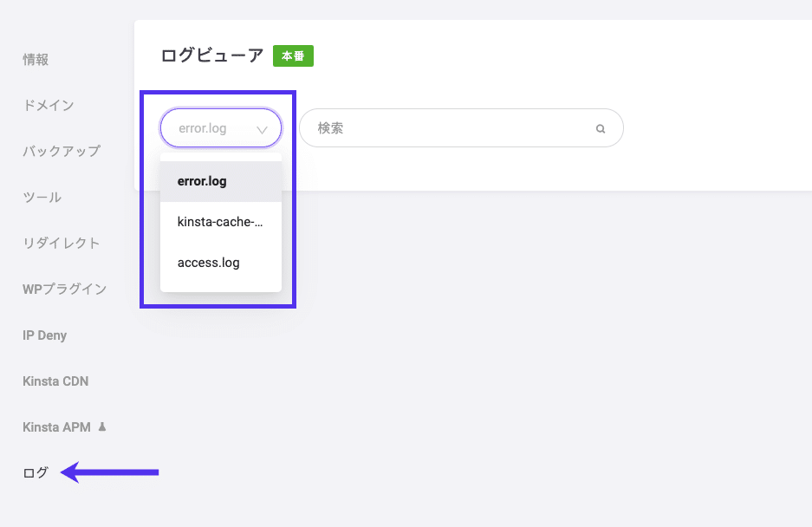This screenshot has width=812, height=527.
Task: Click the 本番 environment badge
Action: click(292, 55)
